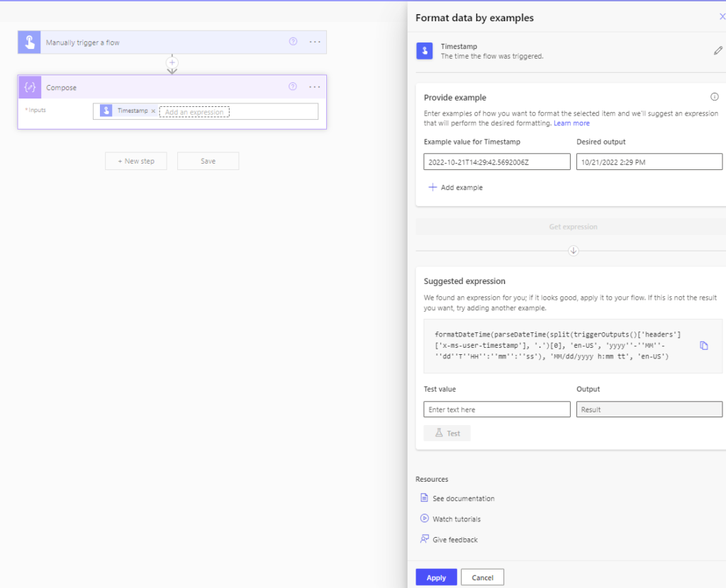Insert a step via the plus connector

pos(172,62)
